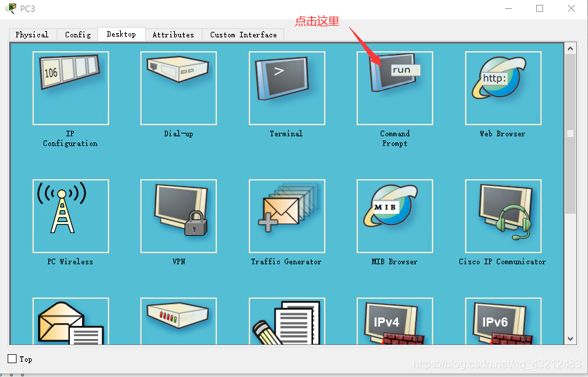
Task: Click the IP Configuration label
Action: pyautogui.click(x=70, y=138)
